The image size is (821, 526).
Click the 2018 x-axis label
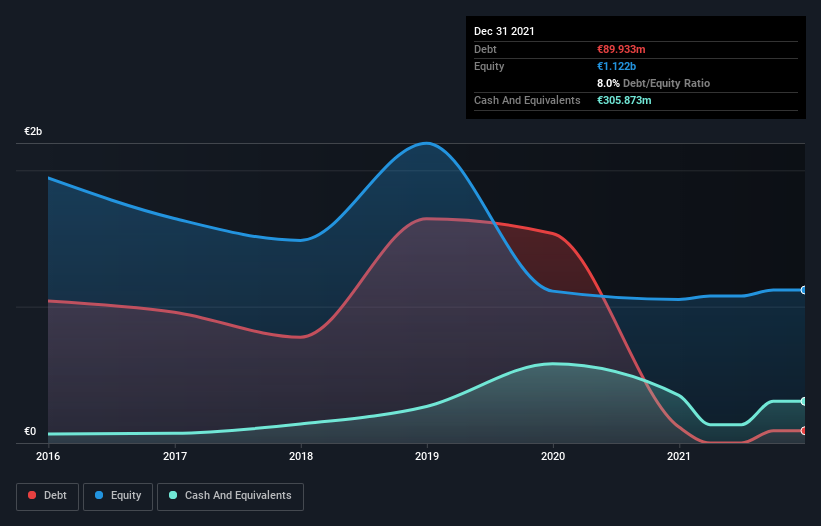coord(301,456)
